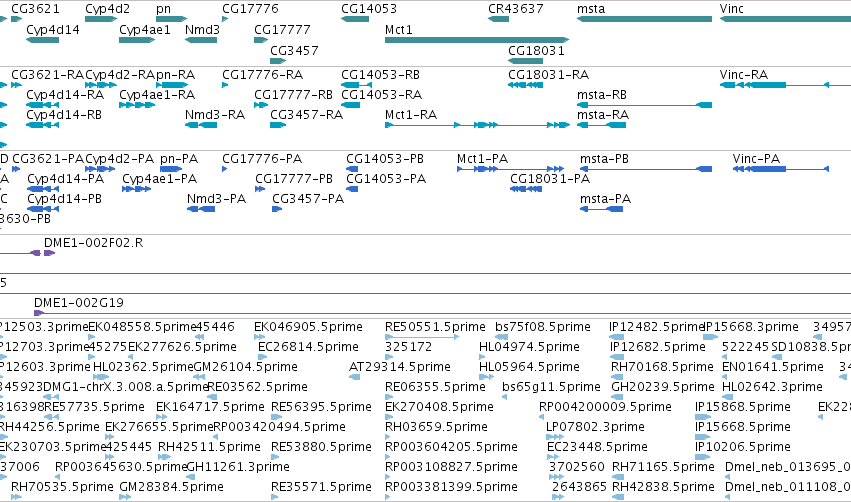Select the Vinc gene bar
This screenshot has width=851, height=502.
785,19
